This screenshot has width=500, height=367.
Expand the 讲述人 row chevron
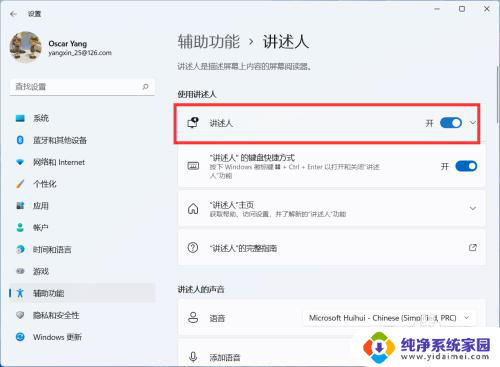[473, 123]
